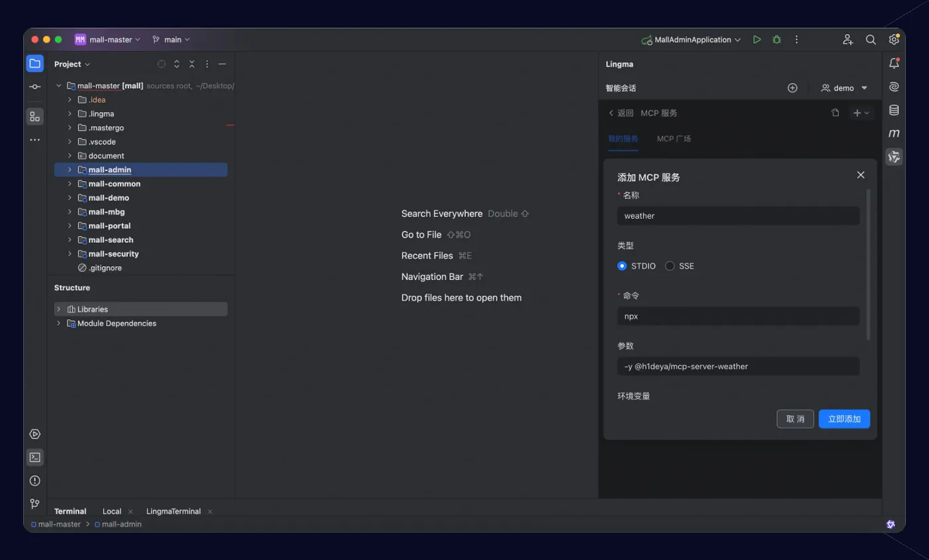Open the main branch dropdown
Viewport: 929px width, 560px height.
(171, 40)
